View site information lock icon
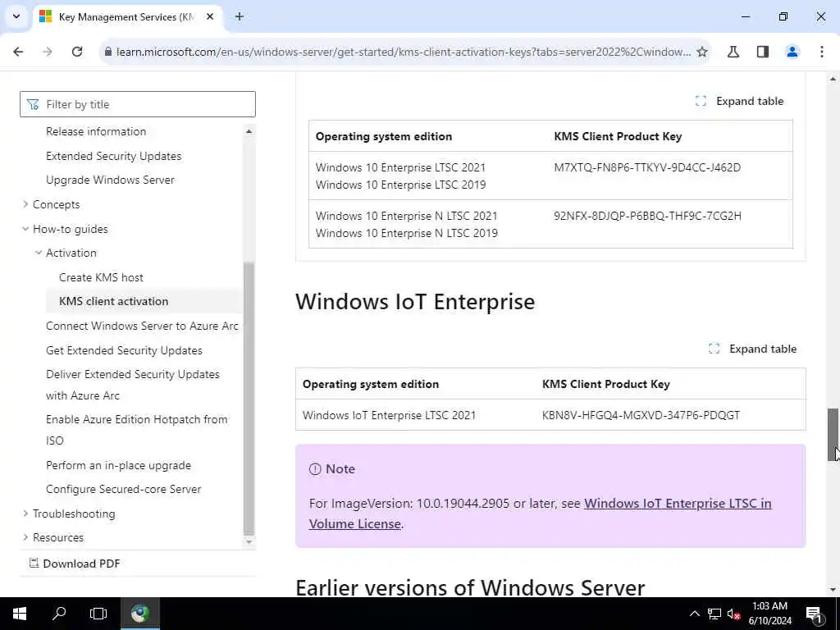 [x=107, y=52]
